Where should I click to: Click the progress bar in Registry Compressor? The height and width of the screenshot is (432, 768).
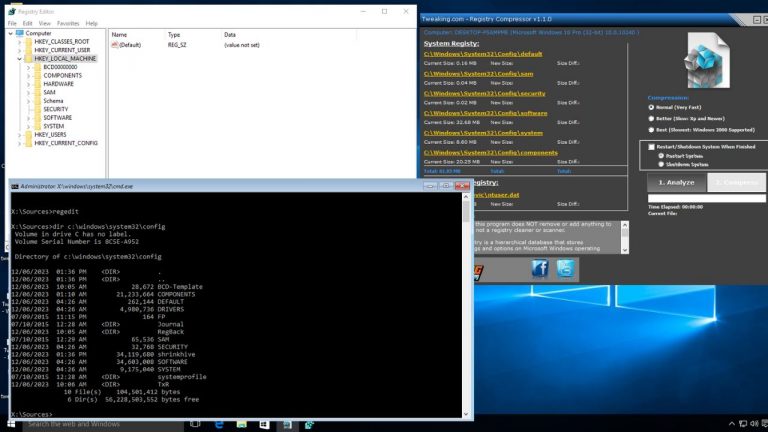(707, 198)
